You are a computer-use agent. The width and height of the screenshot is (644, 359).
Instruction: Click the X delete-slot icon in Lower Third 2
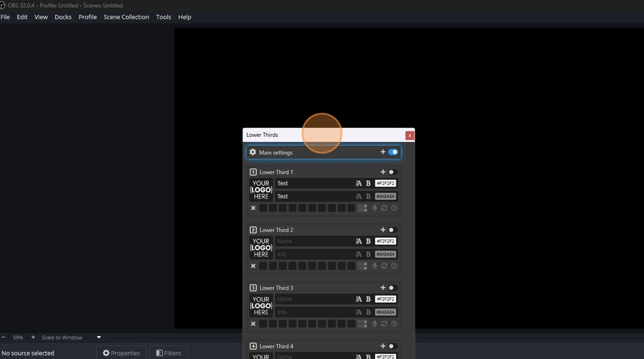(x=253, y=266)
